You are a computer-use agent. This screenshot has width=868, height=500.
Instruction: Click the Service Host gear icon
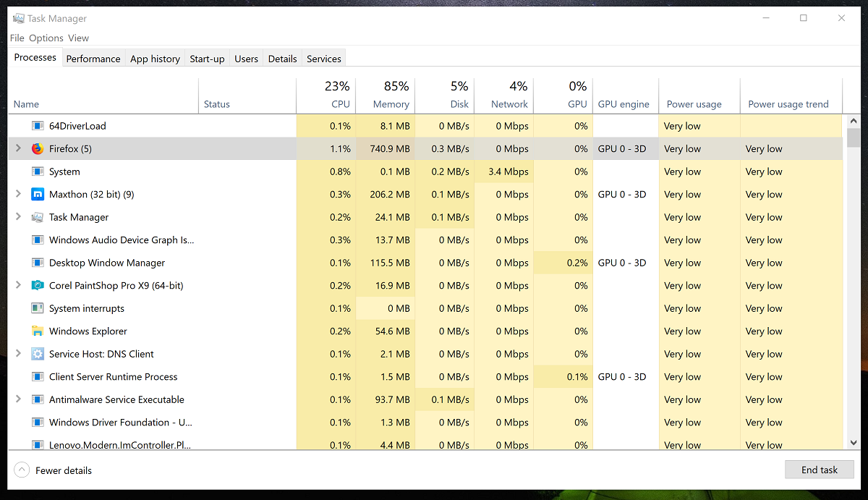coord(38,355)
